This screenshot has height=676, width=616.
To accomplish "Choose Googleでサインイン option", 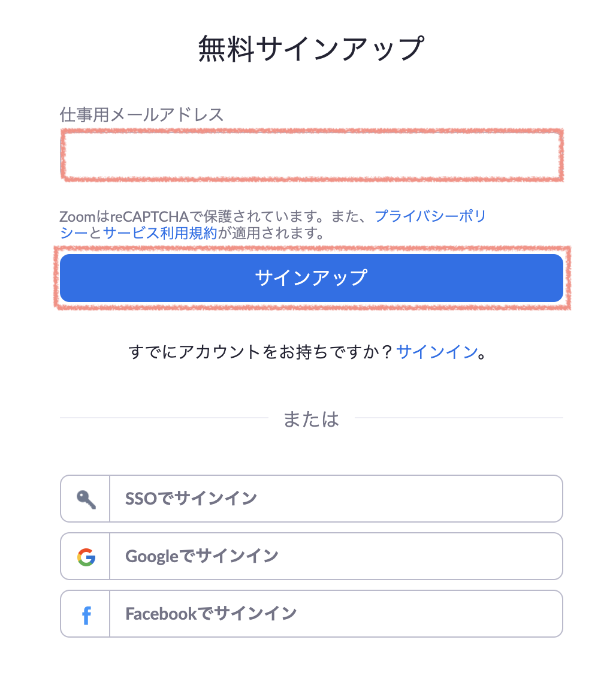I will click(312, 556).
